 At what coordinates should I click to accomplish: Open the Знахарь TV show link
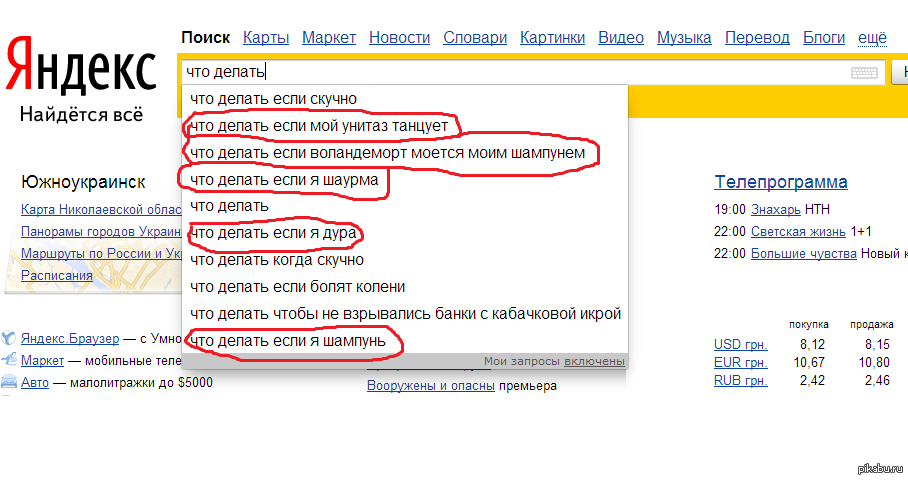coord(775,210)
